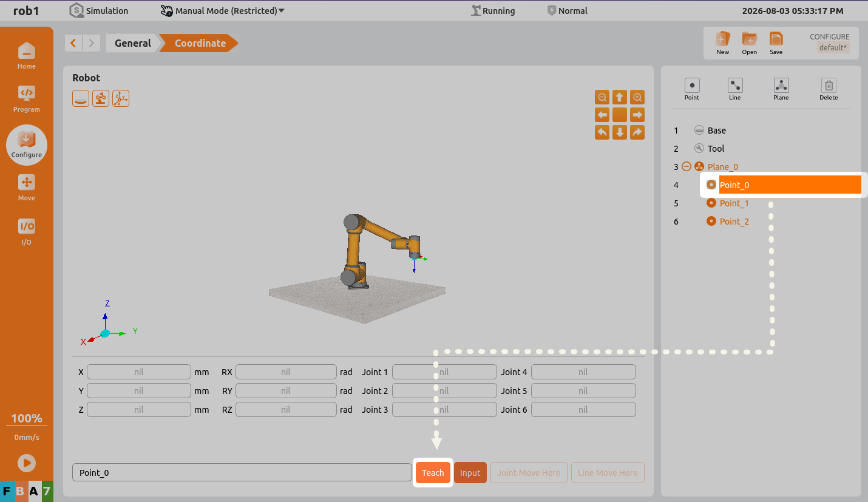
Task: Select the Coordinate breadcrumb tab
Action: [x=200, y=43]
